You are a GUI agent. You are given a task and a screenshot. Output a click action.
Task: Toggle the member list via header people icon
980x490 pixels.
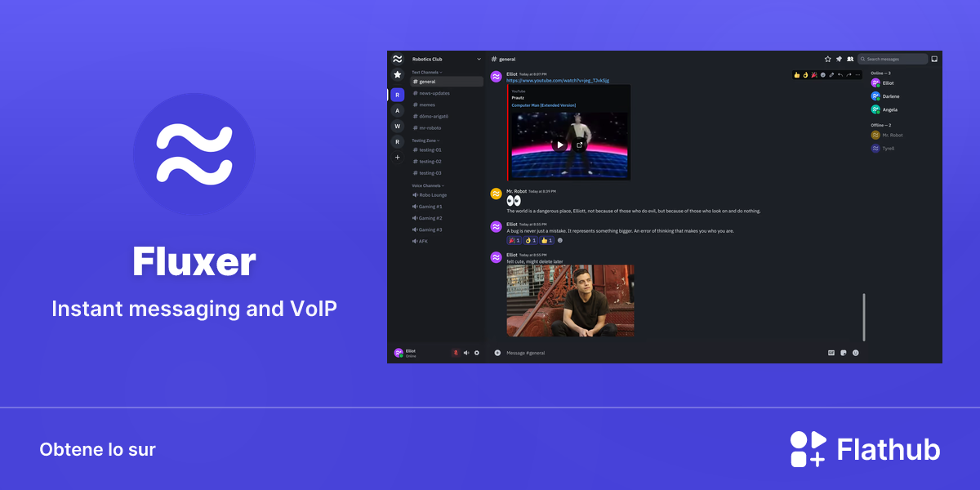pos(850,59)
